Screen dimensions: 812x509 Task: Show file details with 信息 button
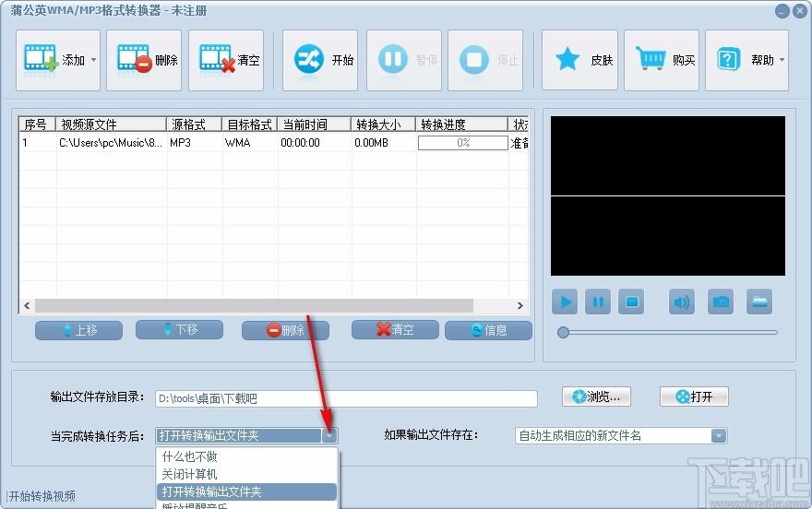coord(488,330)
